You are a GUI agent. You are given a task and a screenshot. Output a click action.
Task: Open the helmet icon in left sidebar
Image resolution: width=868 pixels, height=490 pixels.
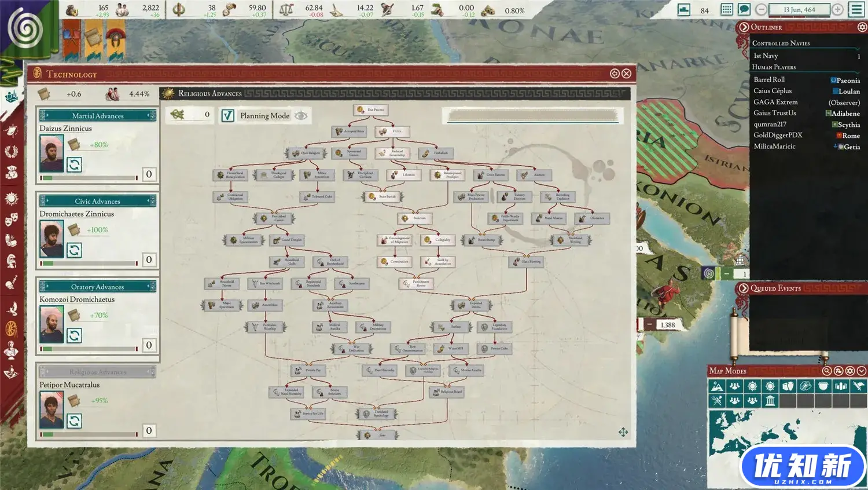(x=11, y=261)
